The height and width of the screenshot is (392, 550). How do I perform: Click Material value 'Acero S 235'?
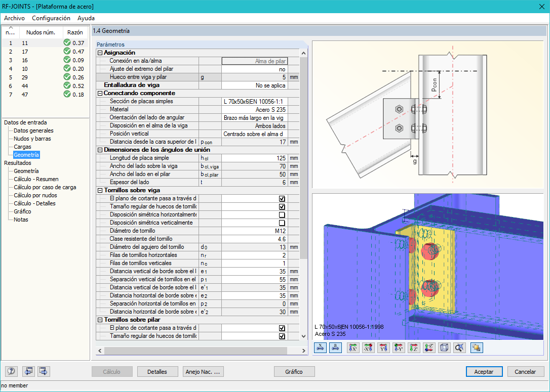coord(254,110)
